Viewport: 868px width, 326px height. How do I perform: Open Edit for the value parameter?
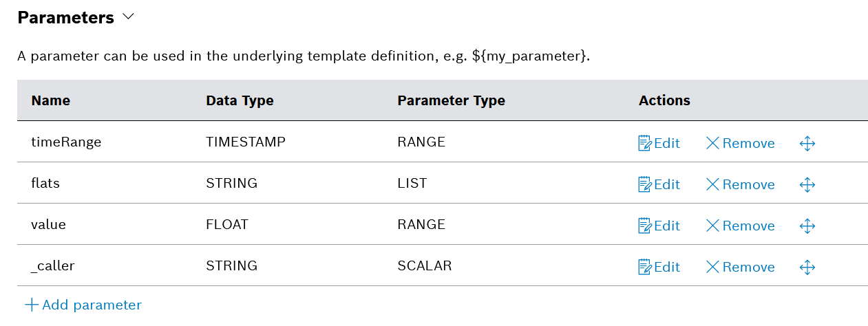[659, 226]
